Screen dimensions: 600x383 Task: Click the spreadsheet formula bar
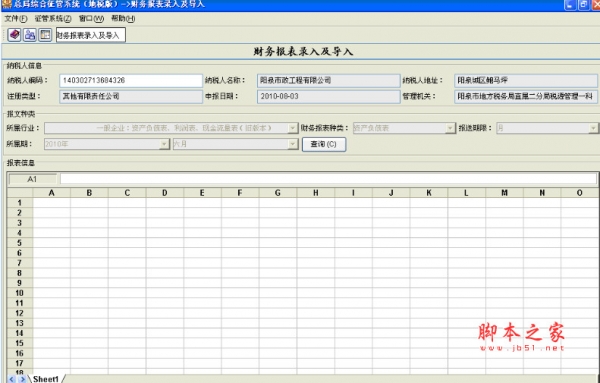click(x=328, y=179)
